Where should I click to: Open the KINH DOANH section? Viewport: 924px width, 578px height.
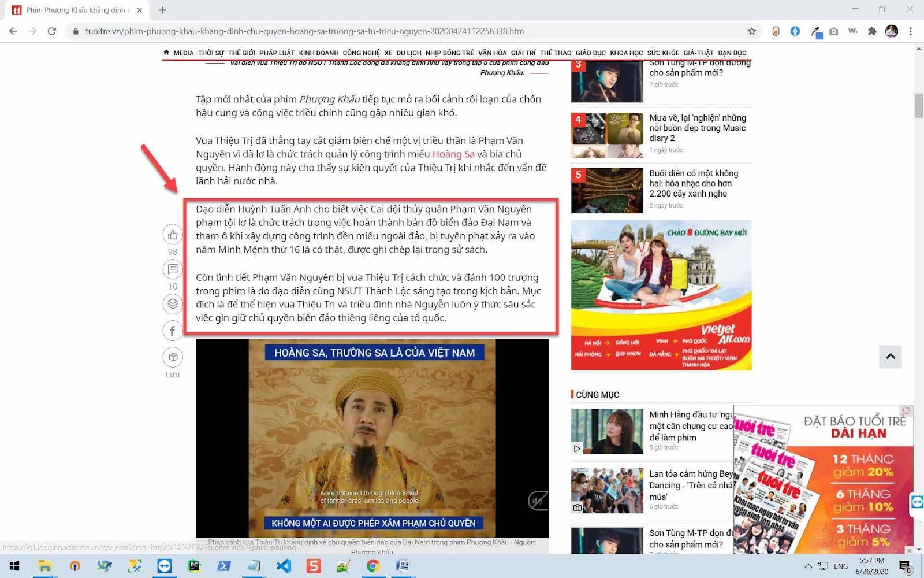click(x=319, y=53)
